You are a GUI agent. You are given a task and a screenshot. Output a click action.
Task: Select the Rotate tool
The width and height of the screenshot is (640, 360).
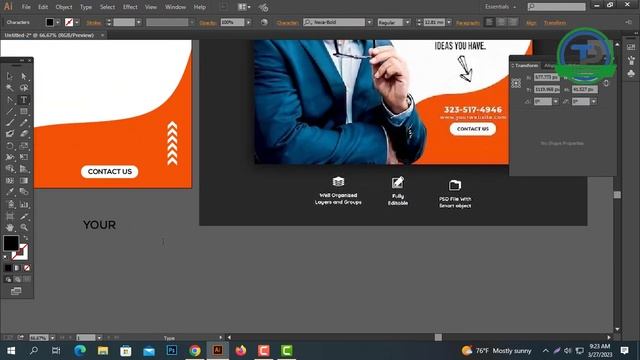pos(10,145)
